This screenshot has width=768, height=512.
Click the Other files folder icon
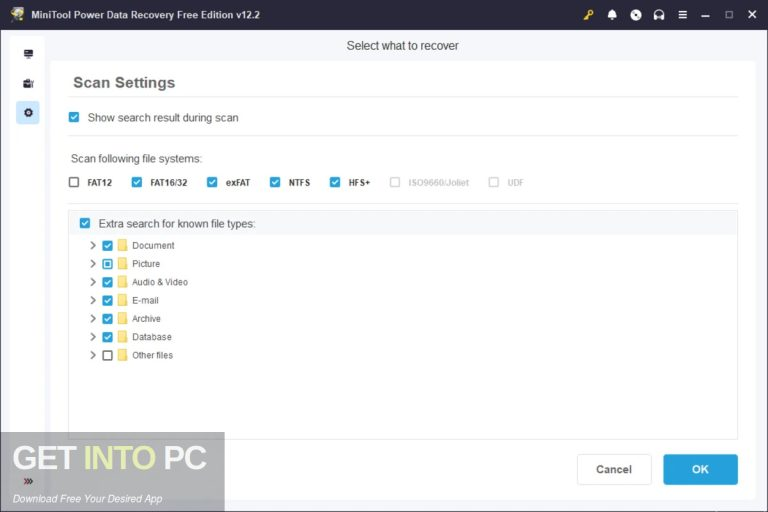tap(122, 355)
